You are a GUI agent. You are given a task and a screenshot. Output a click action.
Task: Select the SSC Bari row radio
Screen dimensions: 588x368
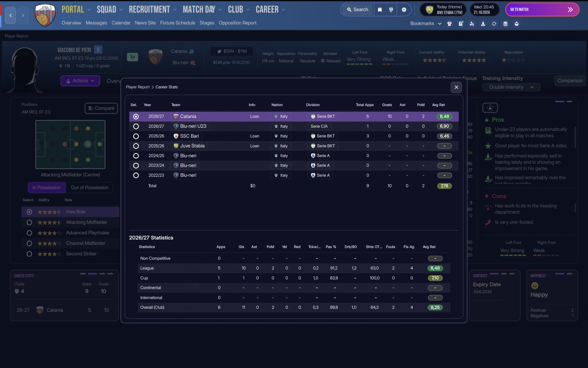136,136
